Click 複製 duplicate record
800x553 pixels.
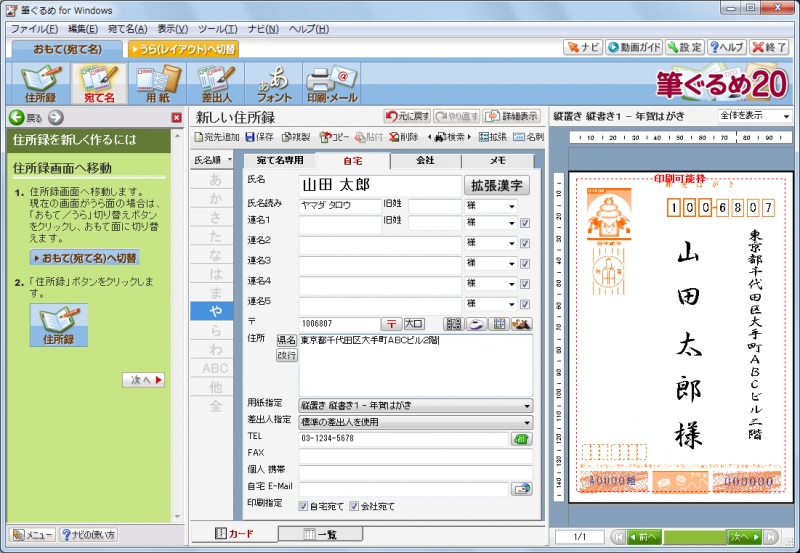[296, 137]
